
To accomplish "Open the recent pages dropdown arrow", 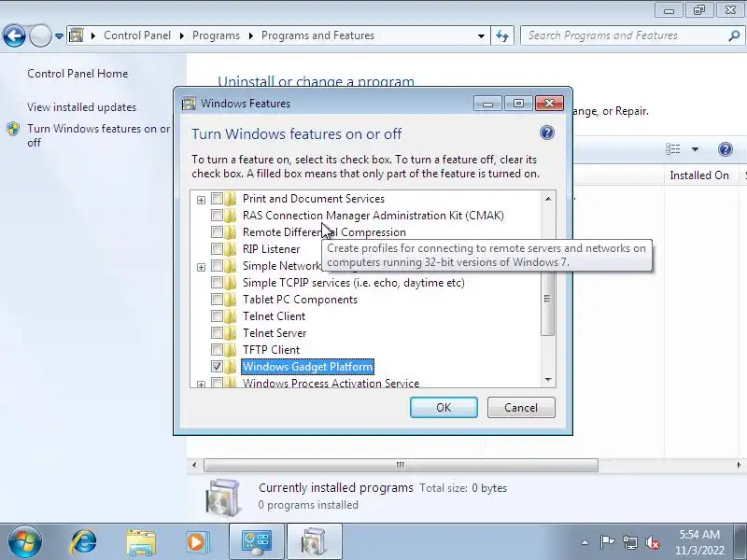I will click(x=59, y=36).
